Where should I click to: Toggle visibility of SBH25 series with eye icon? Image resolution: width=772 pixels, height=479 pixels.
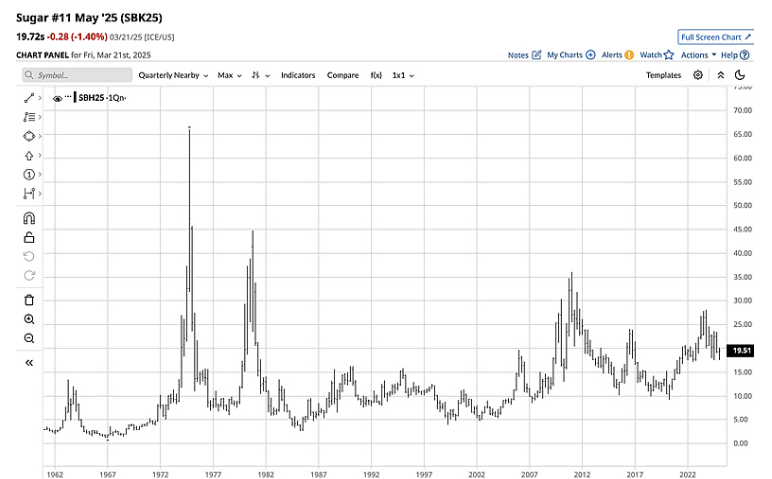pyautogui.click(x=58, y=98)
